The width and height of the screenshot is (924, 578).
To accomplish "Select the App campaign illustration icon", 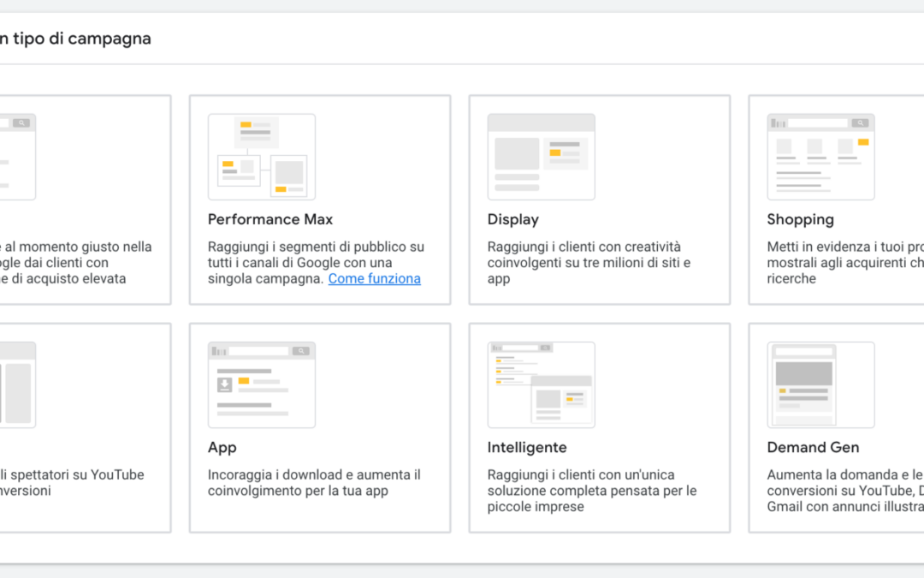I will point(262,384).
